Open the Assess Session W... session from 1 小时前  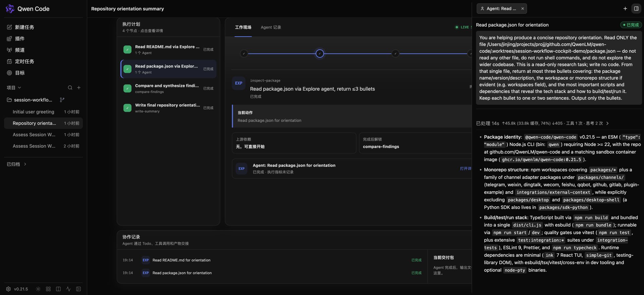(43, 135)
